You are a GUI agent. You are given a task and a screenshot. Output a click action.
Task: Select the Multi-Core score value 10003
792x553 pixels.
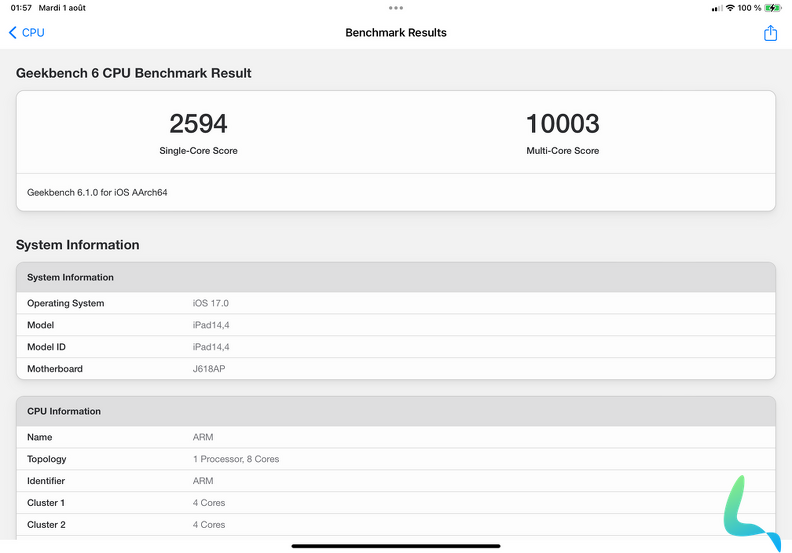pos(563,124)
